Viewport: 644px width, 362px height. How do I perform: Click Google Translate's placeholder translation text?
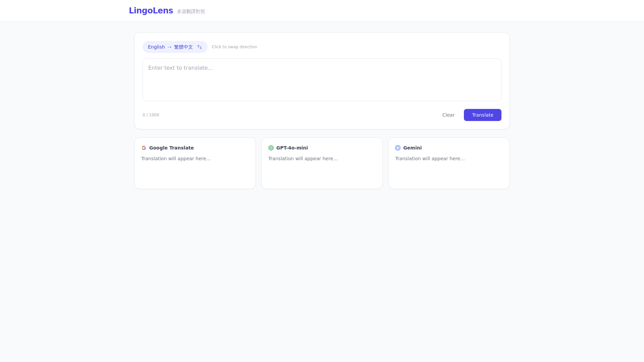click(176, 159)
